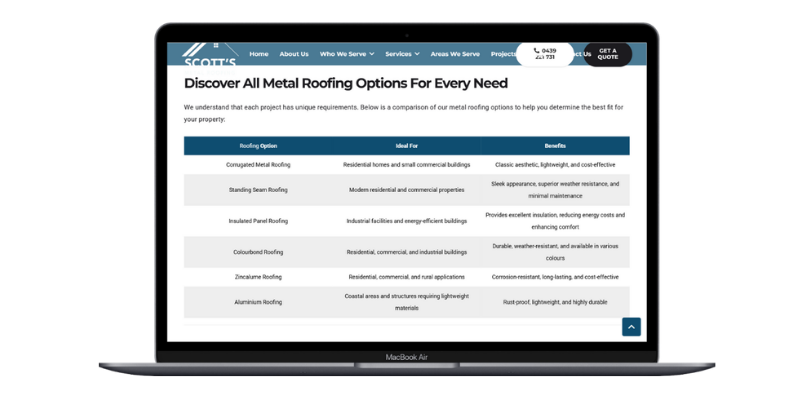This screenshot has height=400, width=800.
Task: Click the phone icon in the header
Action: [537, 50]
